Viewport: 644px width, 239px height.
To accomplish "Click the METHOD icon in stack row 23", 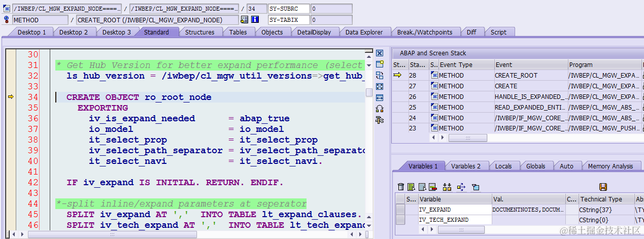I will pyautogui.click(x=434, y=128).
